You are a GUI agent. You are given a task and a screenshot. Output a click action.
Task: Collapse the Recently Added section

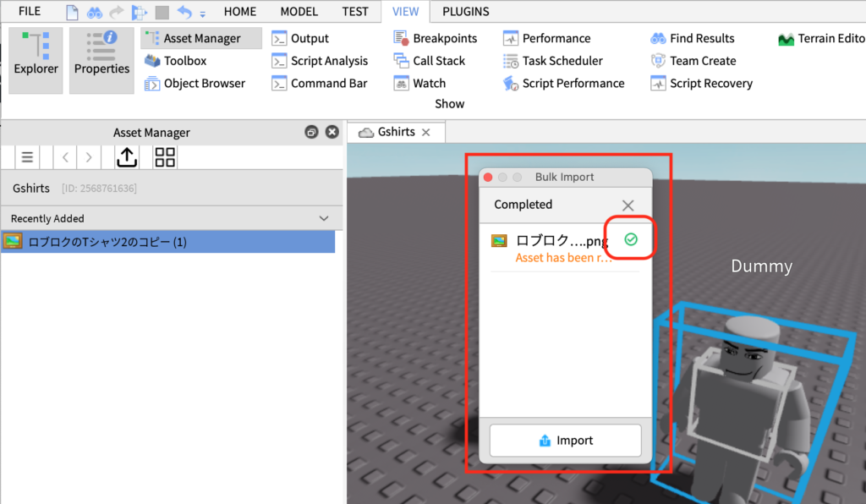pyautogui.click(x=324, y=219)
